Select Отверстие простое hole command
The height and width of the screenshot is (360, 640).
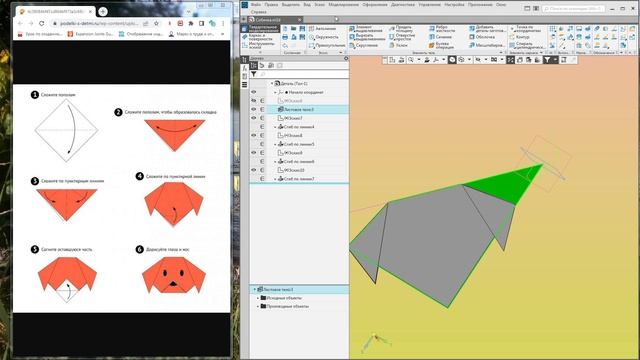click(x=402, y=37)
